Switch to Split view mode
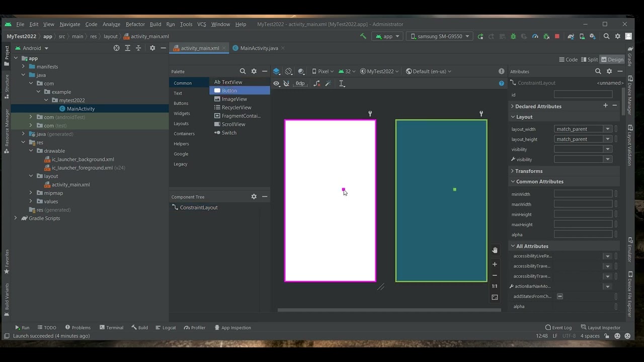644x362 pixels. pos(589,59)
